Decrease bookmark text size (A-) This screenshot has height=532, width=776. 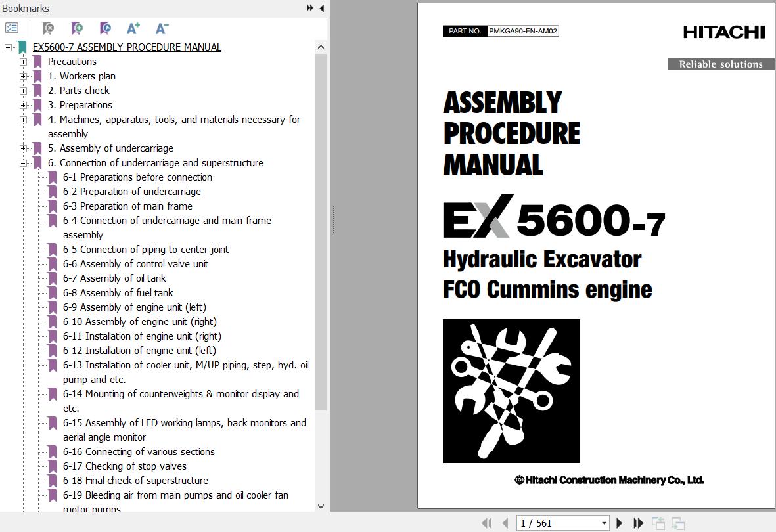[x=162, y=28]
